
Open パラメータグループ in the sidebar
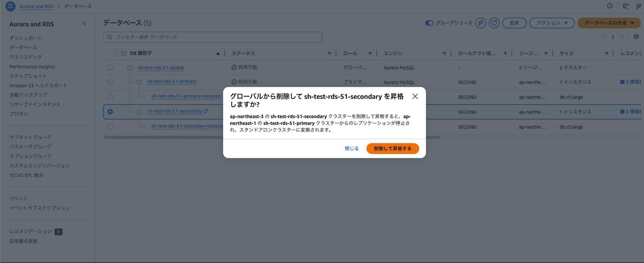coord(30,147)
